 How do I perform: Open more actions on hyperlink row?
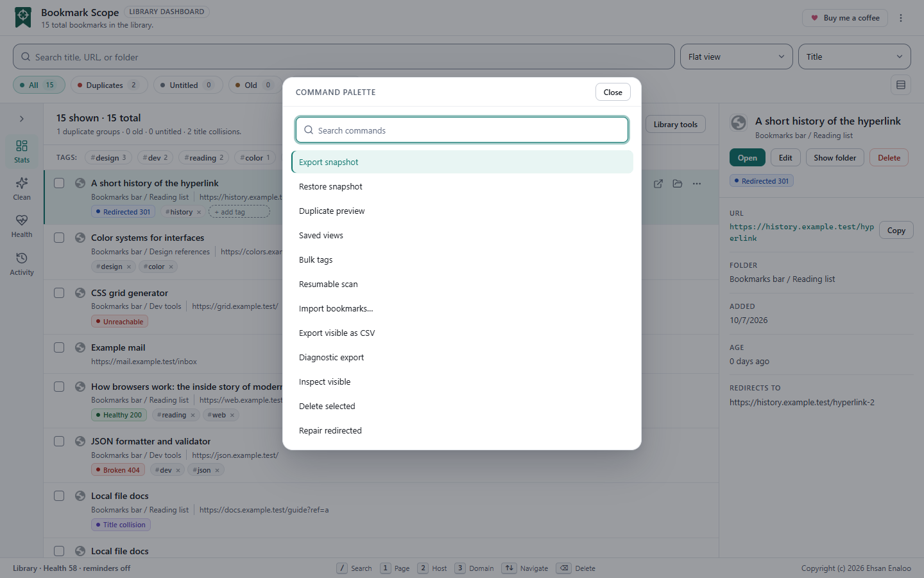(697, 184)
